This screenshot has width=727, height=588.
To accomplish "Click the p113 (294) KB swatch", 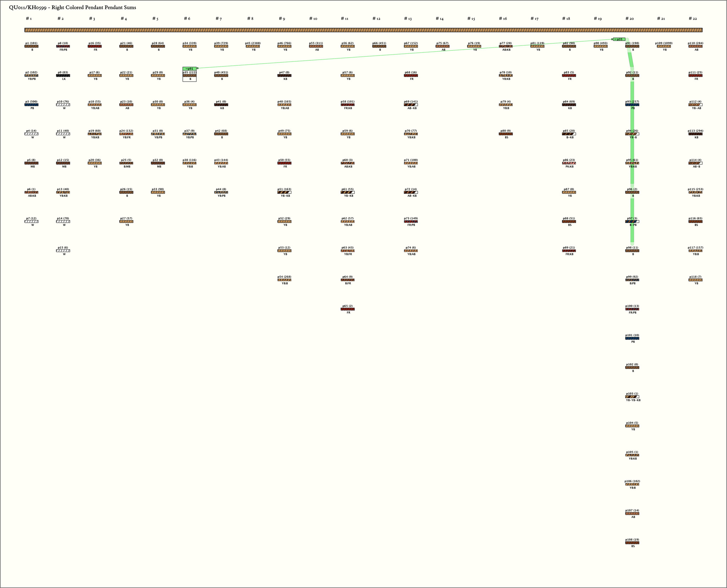I will [x=695, y=134].
